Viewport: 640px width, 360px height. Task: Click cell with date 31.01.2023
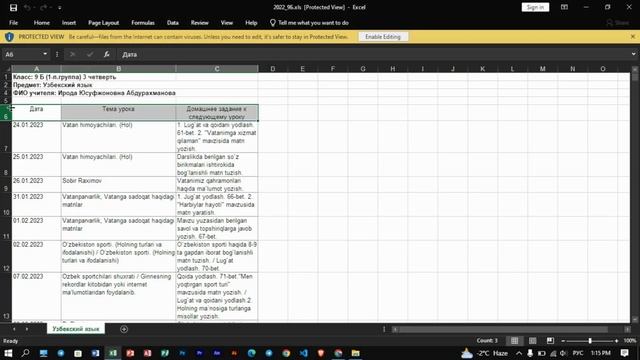tap(36, 204)
